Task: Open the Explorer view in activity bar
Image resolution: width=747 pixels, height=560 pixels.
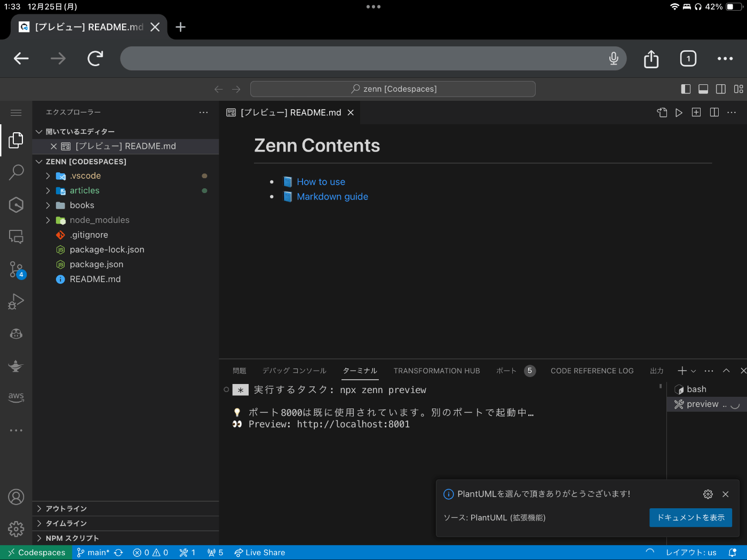Action: [x=16, y=140]
